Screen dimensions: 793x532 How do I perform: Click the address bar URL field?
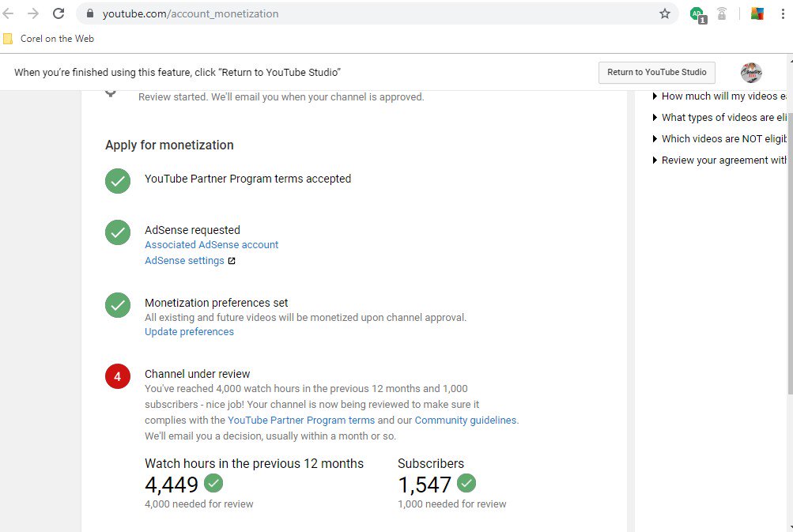pos(377,13)
